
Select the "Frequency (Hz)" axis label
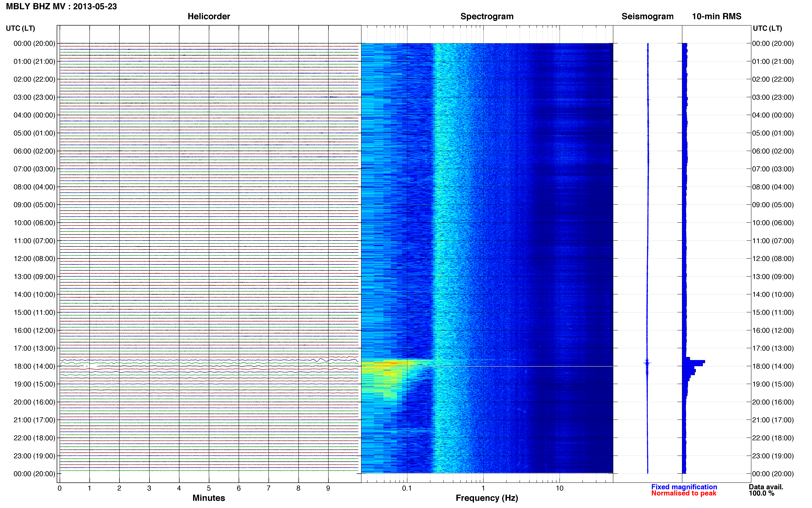coord(487,498)
